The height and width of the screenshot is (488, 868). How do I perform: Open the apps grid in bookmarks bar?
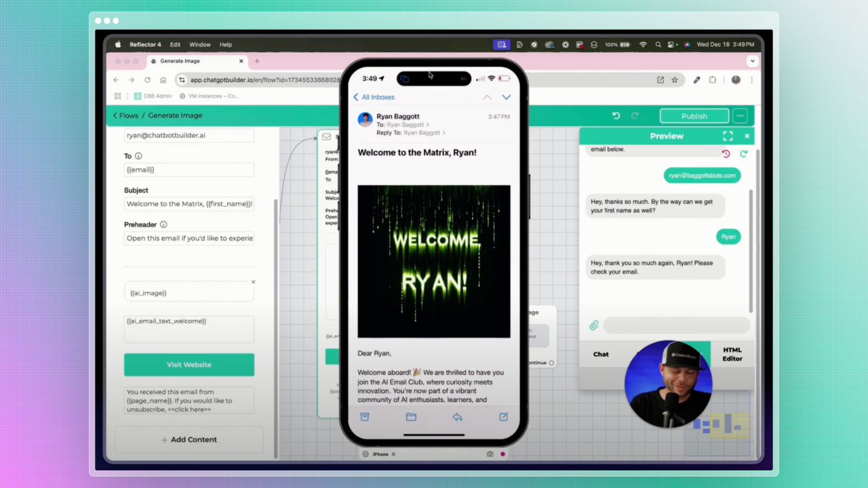117,96
